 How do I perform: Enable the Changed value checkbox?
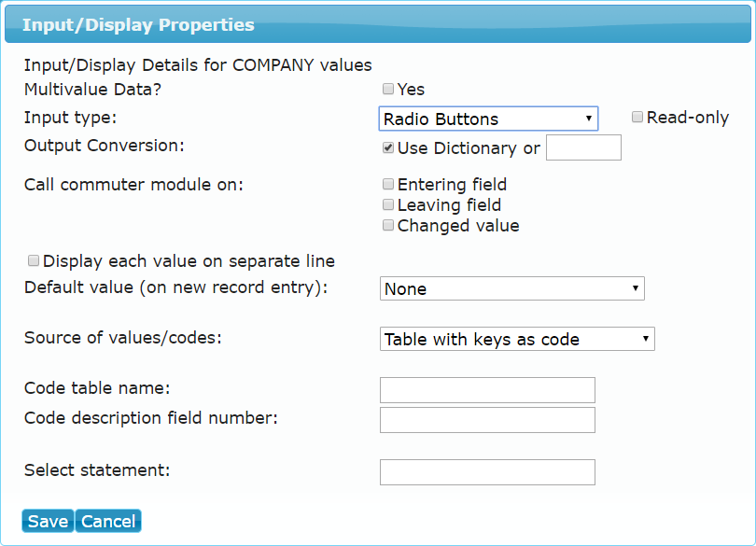point(388,225)
